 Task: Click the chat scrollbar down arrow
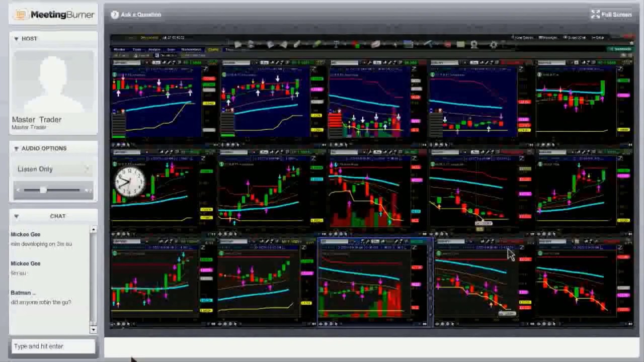point(93,330)
